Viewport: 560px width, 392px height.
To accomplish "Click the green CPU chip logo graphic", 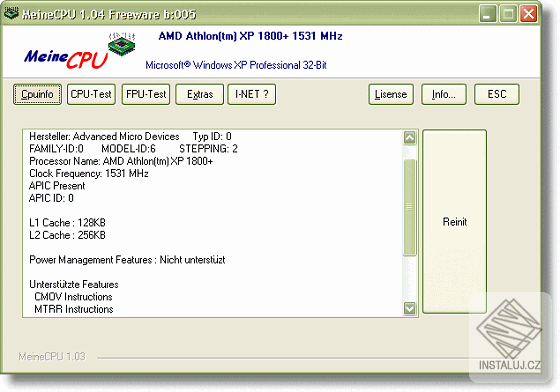I will (122, 44).
